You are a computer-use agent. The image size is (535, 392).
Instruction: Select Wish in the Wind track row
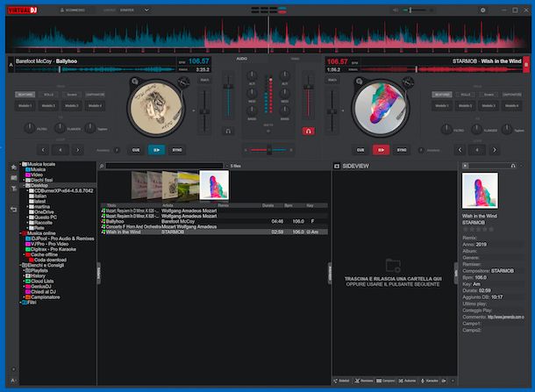point(214,232)
